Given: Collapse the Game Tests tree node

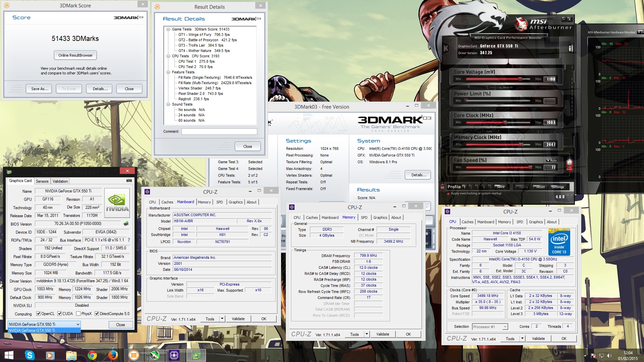Looking at the screenshot, I should point(168,29).
